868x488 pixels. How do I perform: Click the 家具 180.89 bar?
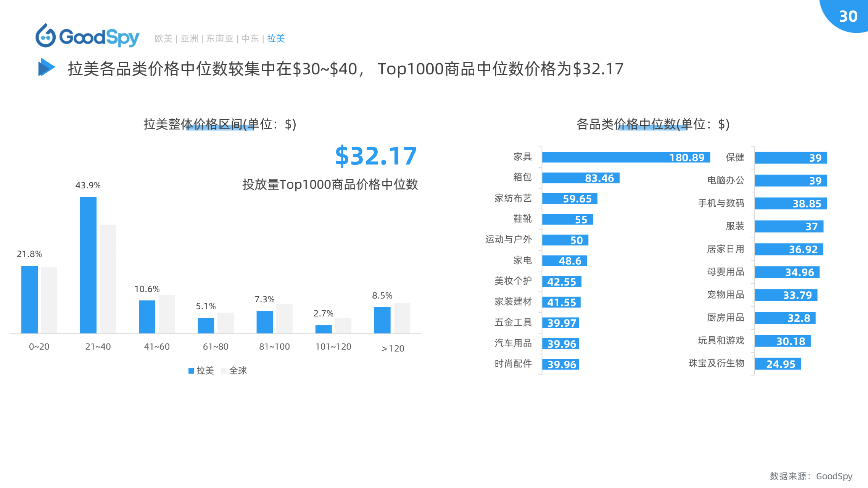point(626,157)
